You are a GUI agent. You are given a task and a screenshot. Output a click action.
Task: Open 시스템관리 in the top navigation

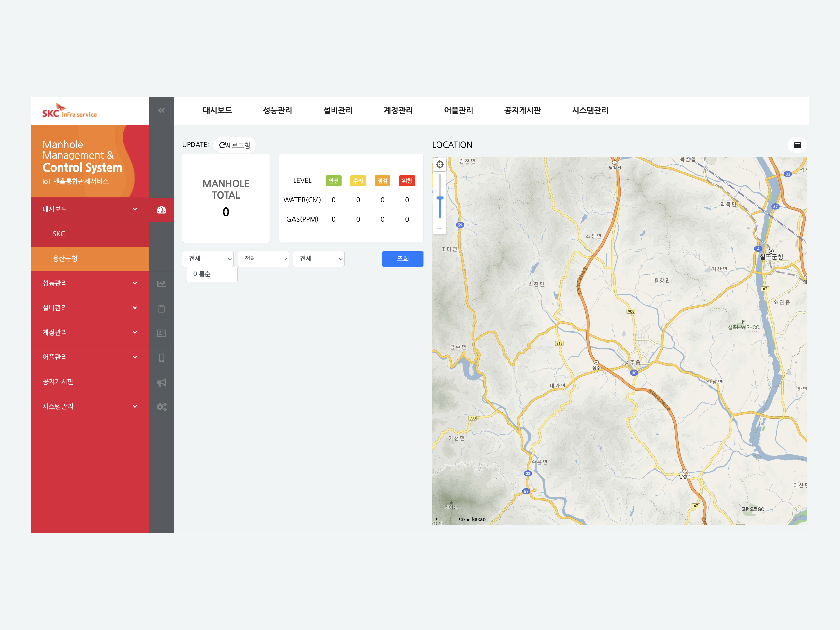click(x=590, y=110)
